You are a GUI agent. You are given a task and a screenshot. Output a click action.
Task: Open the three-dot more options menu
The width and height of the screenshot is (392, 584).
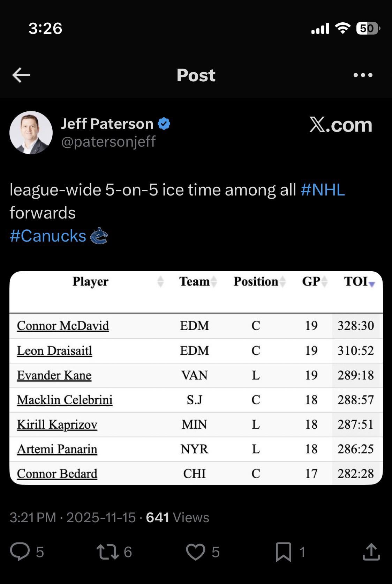(x=363, y=75)
